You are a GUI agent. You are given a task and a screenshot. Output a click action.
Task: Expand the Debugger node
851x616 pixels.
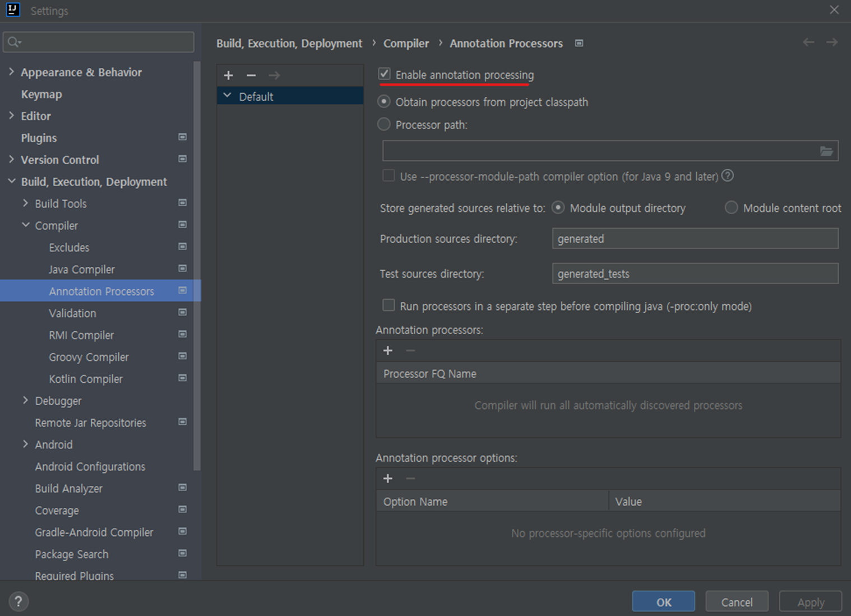tap(25, 400)
